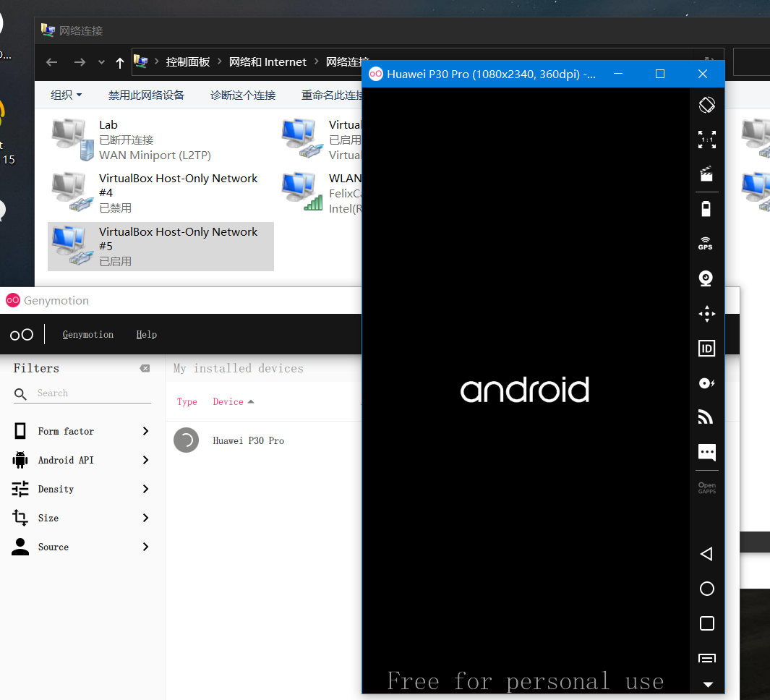Open the SMS messaging widget
770x700 pixels.
pos(706,452)
